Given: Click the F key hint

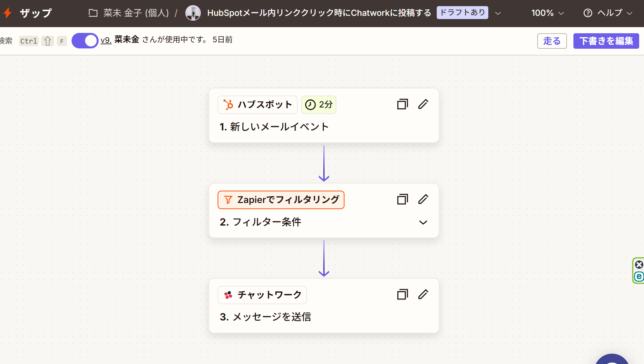Looking at the screenshot, I should [62, 41].
